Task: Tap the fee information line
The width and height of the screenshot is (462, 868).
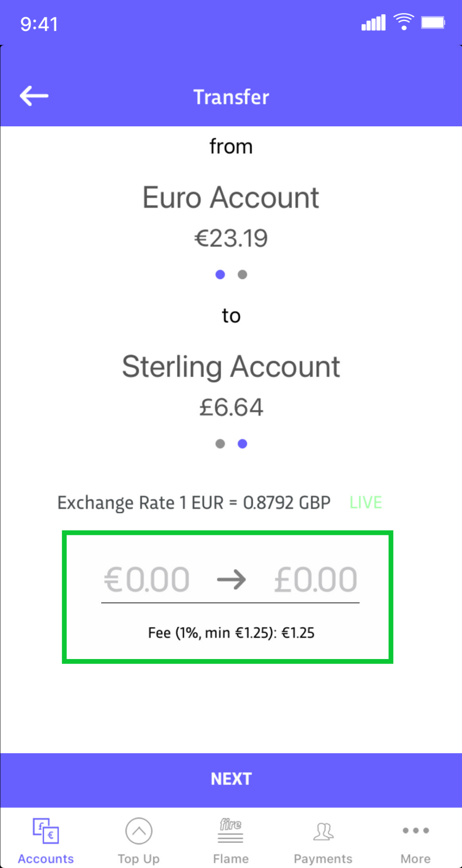Action: pyautogui.click(x=231, y=633)
